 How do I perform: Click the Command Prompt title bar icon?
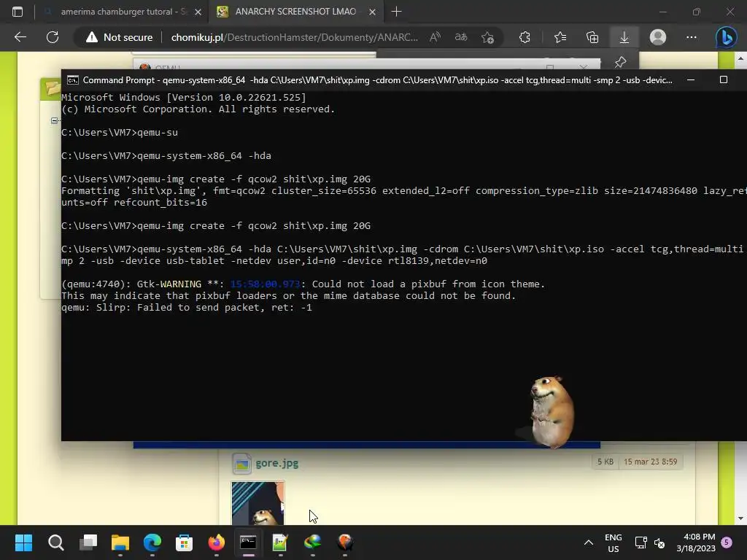[73, 80]
